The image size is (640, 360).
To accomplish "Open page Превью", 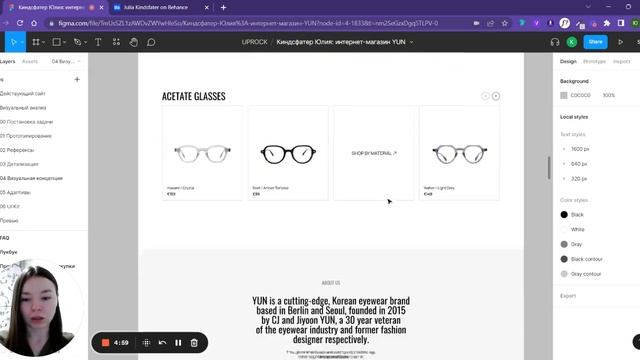I will (x=9, y=220).
